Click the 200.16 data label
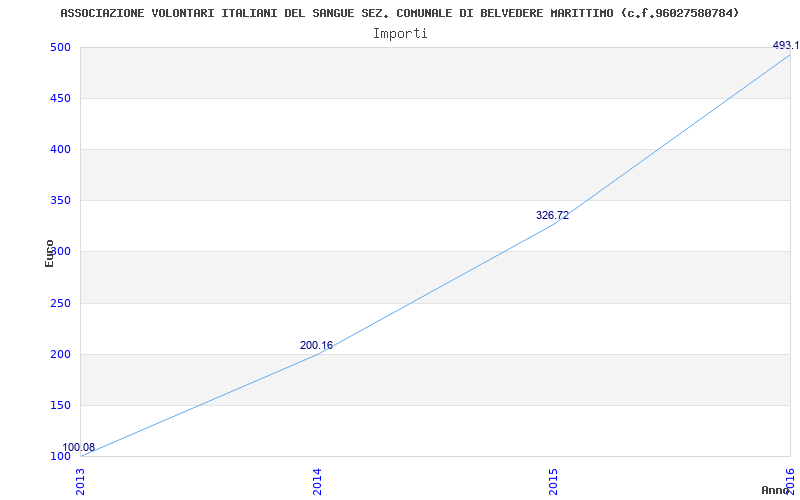This screenshot has height=500, width=800. (x=316, y=345)
